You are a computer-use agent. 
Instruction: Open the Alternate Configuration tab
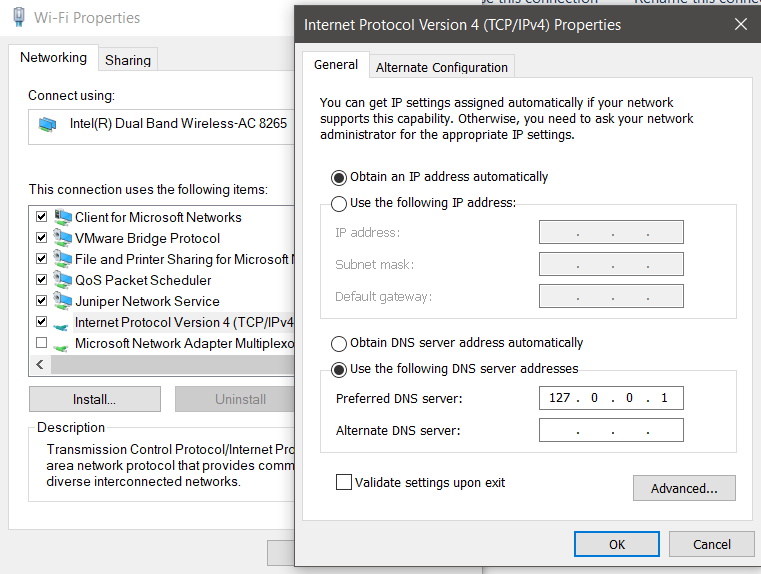(x=442, y=67)
